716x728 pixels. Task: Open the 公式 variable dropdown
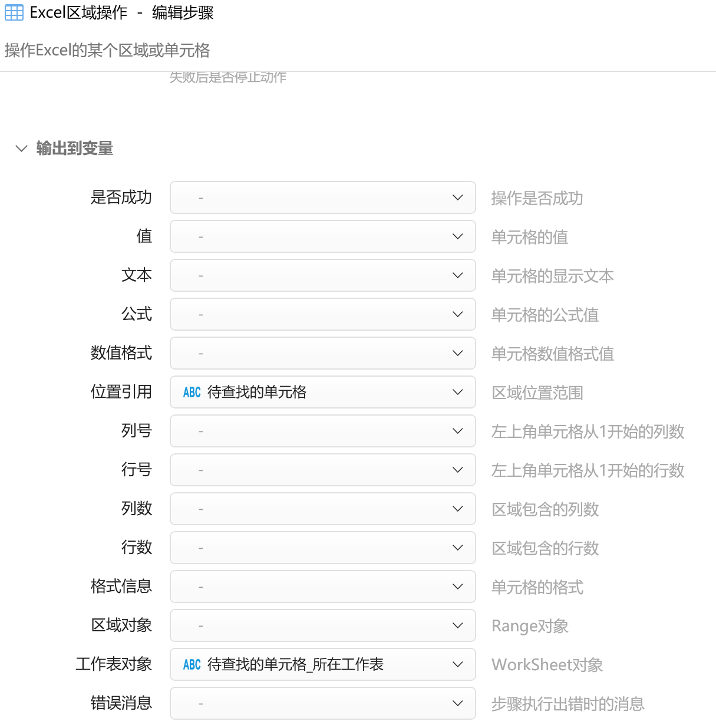coord(322,314)
